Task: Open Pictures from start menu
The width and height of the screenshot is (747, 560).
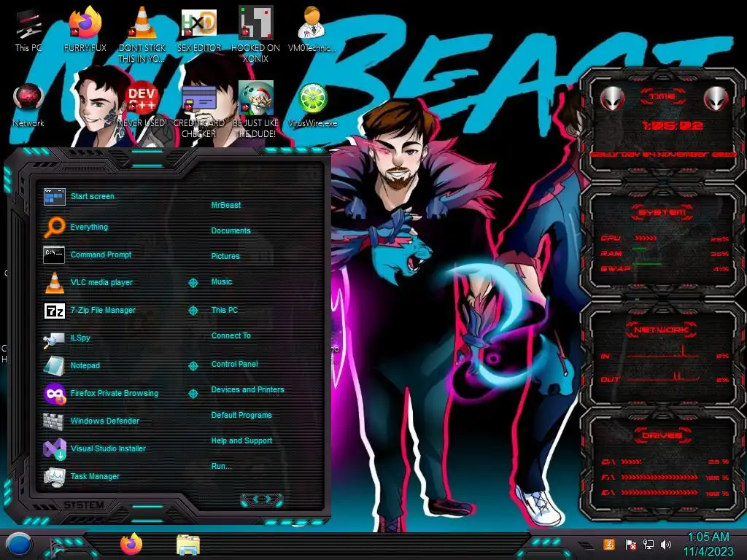Action: pyautogui.click(x=225, y=256)
